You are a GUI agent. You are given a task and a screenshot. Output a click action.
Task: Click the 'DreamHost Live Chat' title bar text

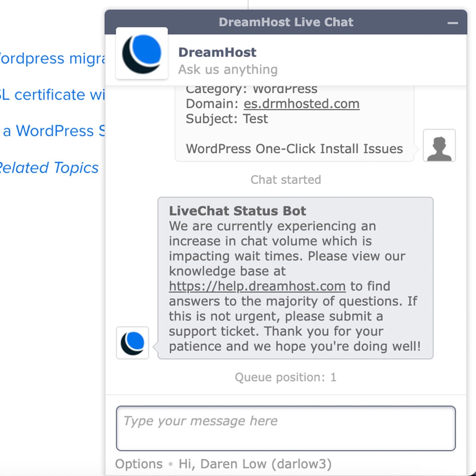(286, 22)
